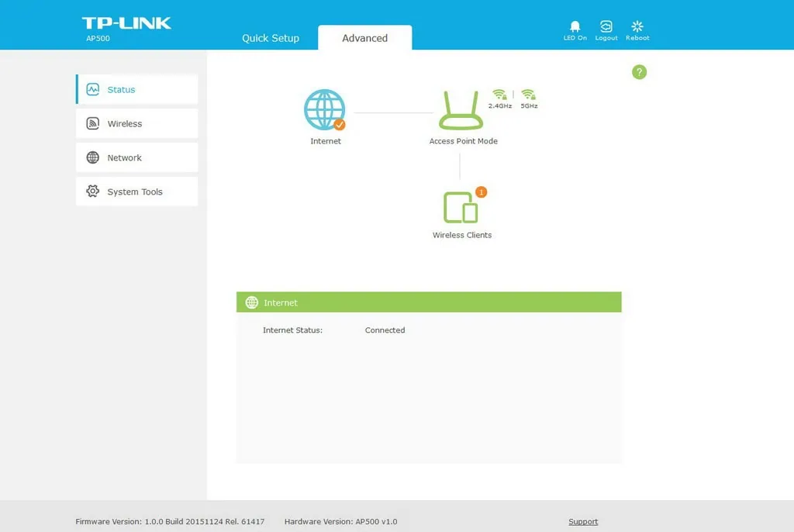Screen dimensions: 794x532
Task: Select the Advanced tab
Action: point(364,38)
